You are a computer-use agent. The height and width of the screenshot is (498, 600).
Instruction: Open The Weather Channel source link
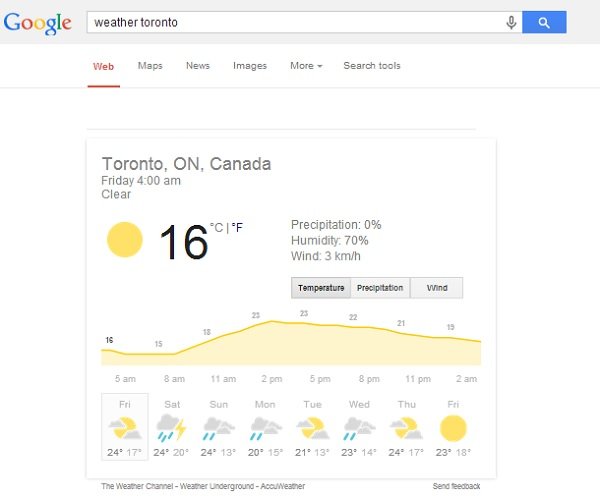coord(134,486)
